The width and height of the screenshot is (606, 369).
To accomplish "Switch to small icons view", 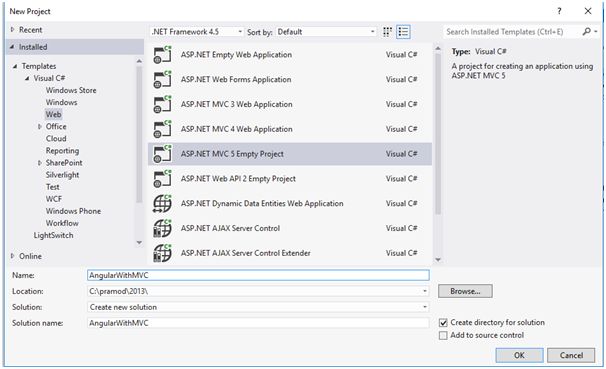I will point(387,32).
